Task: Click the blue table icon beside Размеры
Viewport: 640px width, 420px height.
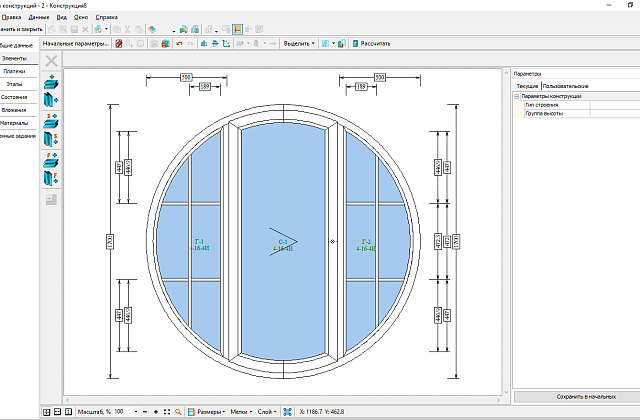Action: [x=191, y=412]
